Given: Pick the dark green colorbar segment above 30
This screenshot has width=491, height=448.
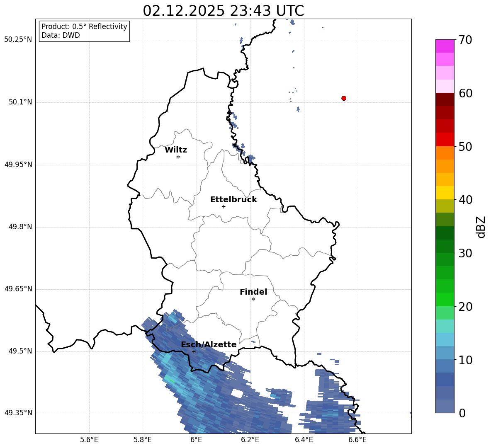Looking at the screenshot, I should tap(445, 246).
